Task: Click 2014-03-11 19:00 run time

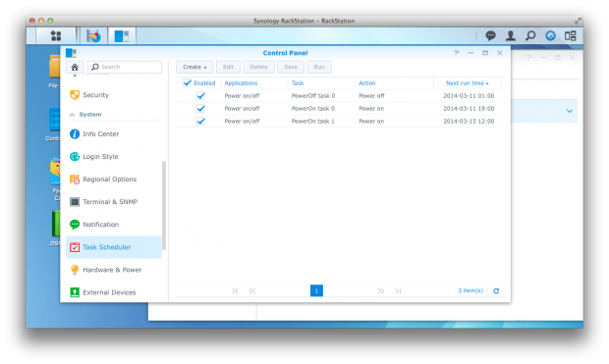Action: point(469,109)
